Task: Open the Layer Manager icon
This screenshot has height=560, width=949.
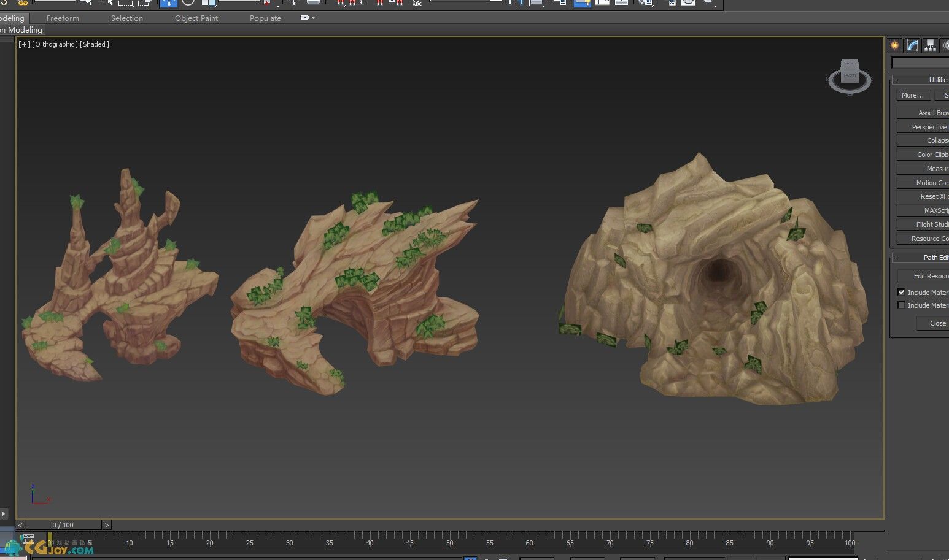Action: coord(560,3)
